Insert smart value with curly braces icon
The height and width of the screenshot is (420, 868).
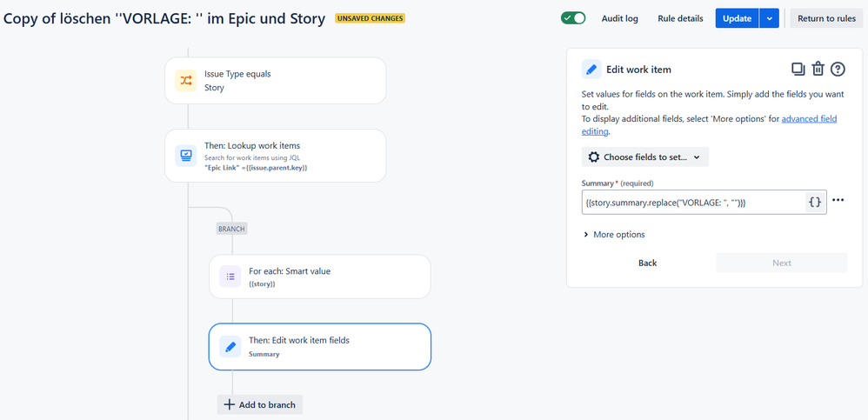816,202
